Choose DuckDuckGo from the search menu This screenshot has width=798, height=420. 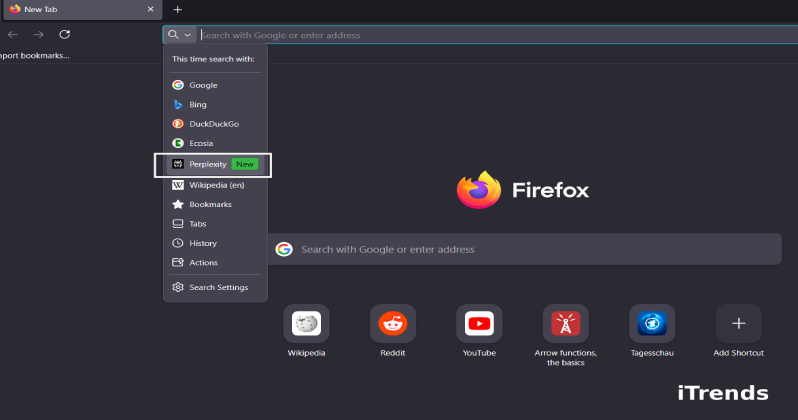pos(213,124)
